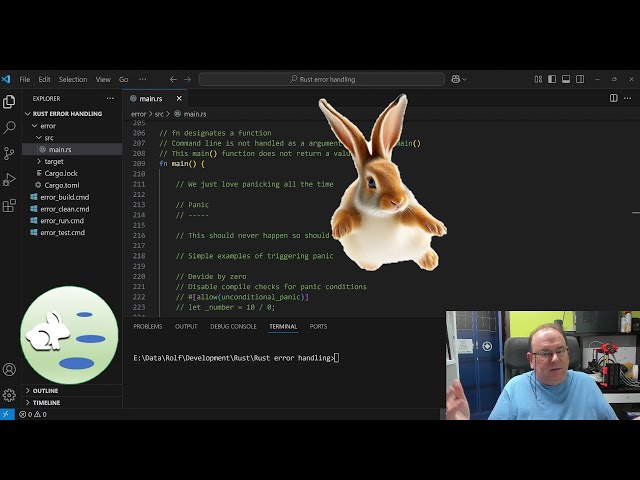
Task: Open the Selection menu
Action: 73,79
